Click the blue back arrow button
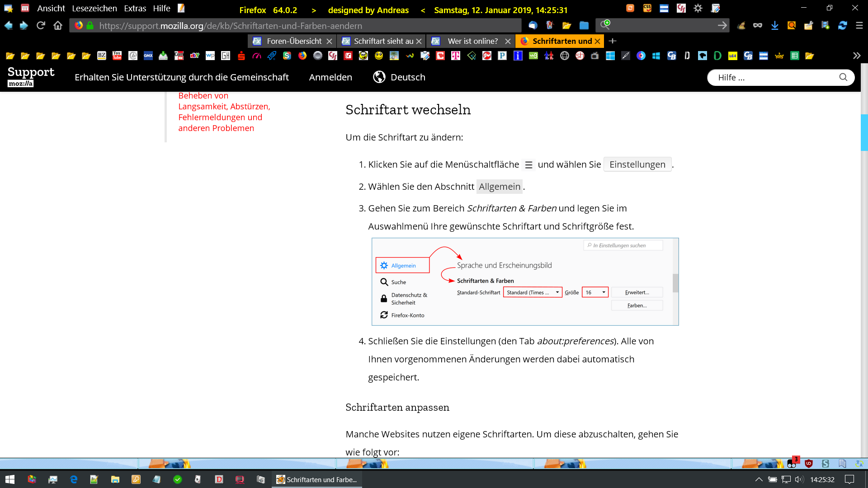 click(9, 26)
